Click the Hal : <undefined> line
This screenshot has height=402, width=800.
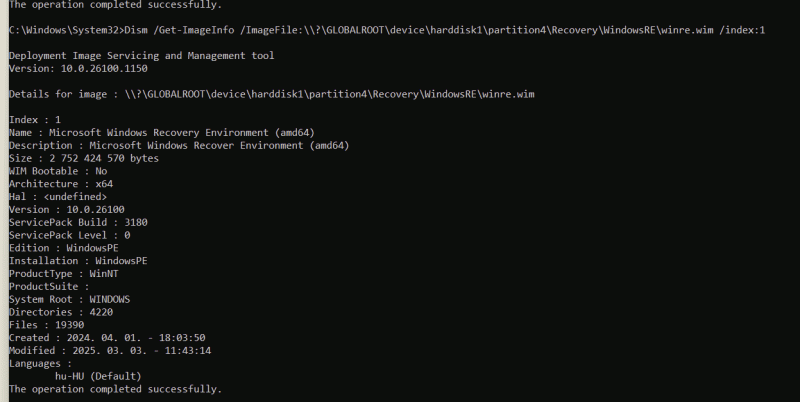(x=58, y=196)
